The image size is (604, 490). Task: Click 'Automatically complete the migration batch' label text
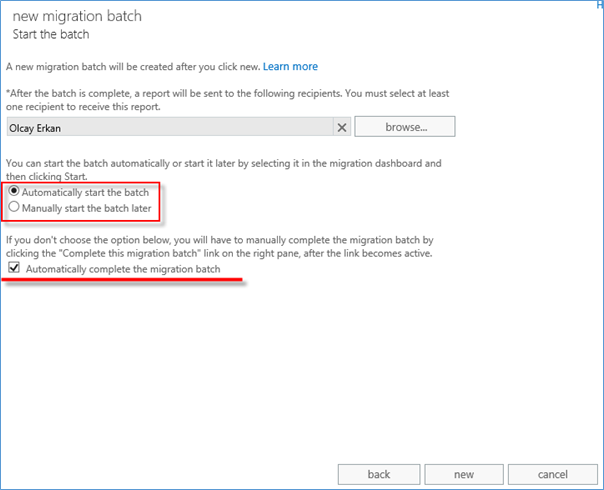click(123, 269)
